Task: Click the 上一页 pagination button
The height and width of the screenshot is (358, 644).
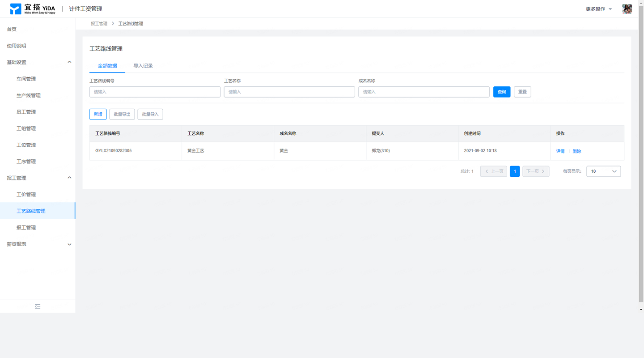Action: pyautogui.click(x=494, y=171)
